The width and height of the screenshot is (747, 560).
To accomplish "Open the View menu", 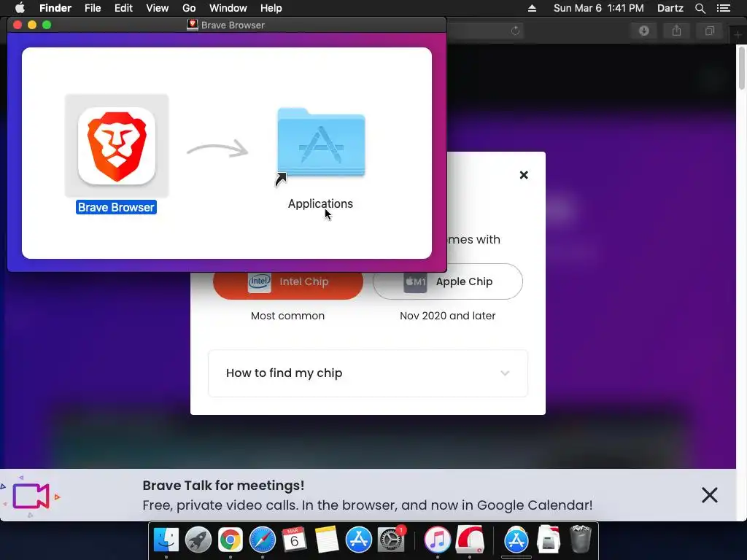I will pos(158,8).
